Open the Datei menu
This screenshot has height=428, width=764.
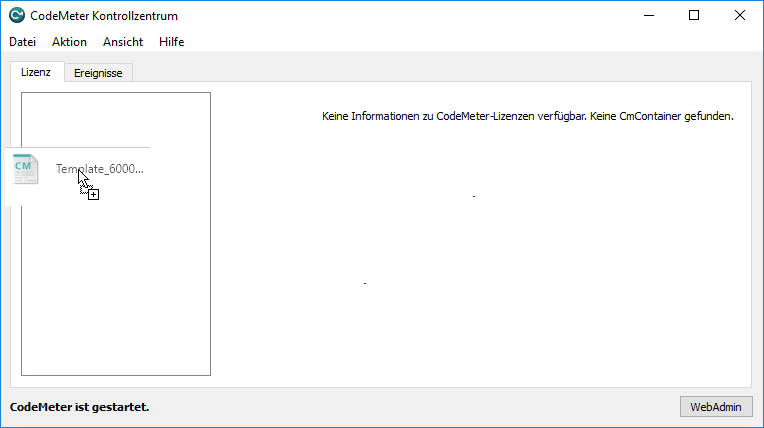(x=22, y=42)
